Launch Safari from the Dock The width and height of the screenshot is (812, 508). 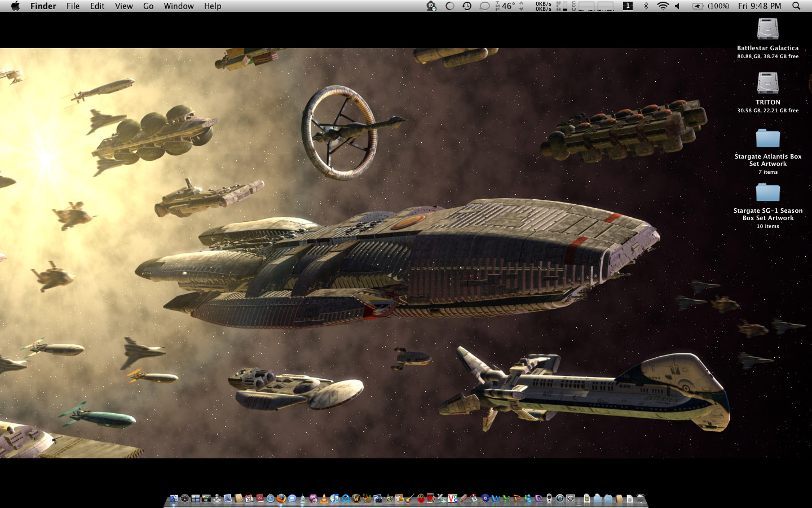pyautogui.click(x=271, y=498)
